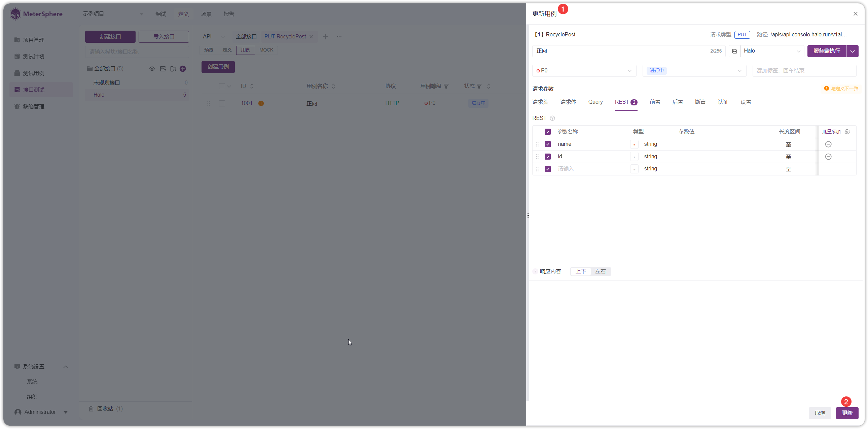Toggle required marker for the name parameter
Image resolution: width=868 pixels, height=429 pixels.
pos(634,144)
